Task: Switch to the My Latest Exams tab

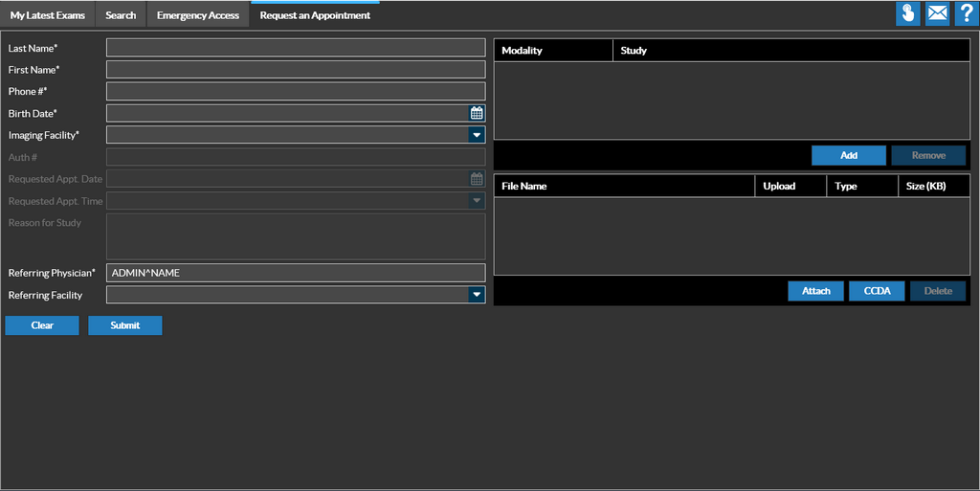Action: tap(48, 15)
